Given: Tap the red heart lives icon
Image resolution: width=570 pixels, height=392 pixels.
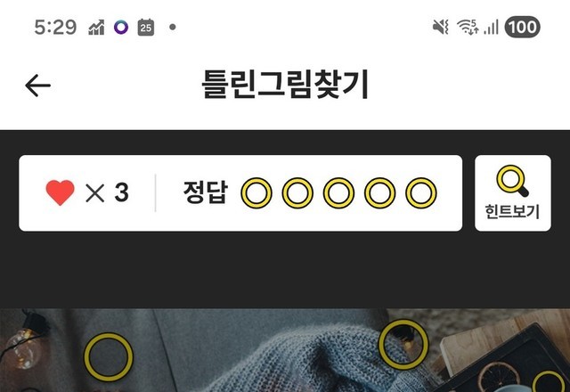Looking at the screenshot, I should point(60,192).
